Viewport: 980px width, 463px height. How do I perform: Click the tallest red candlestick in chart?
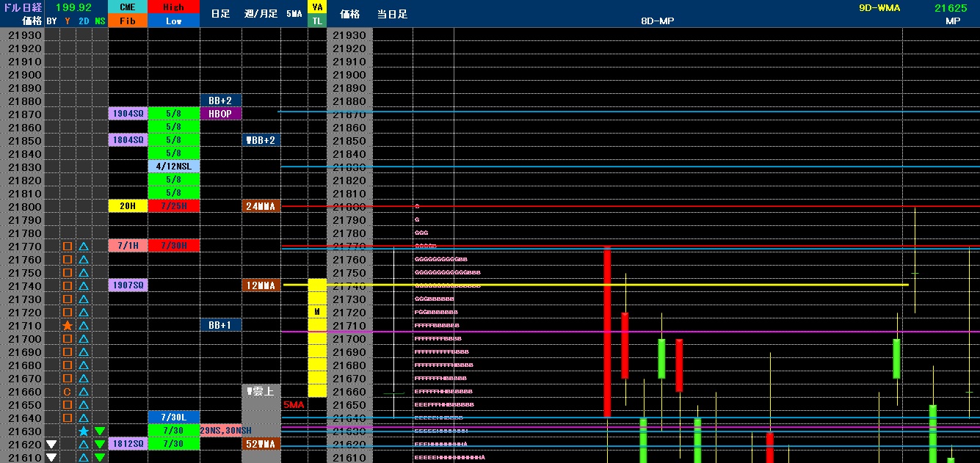pos(607,333)
